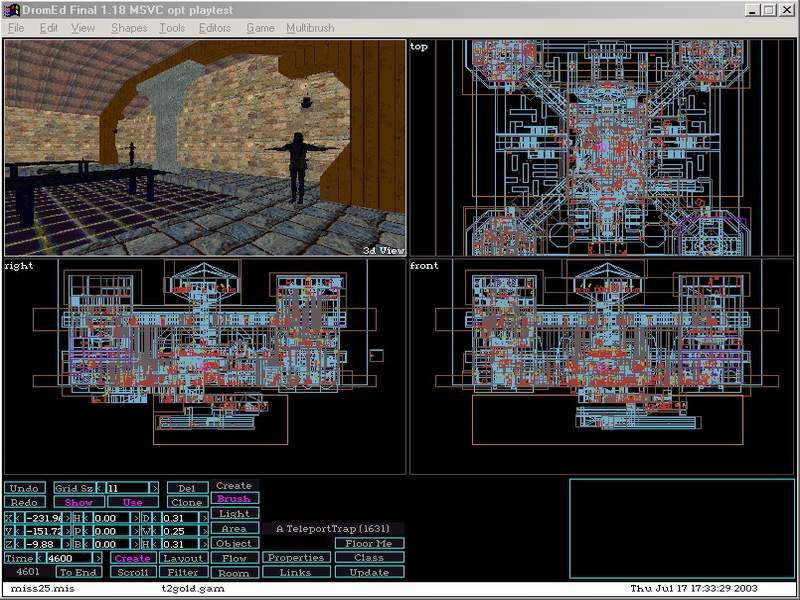Clone the current brush with Clone
The width and height of the screenshot is (800, 600).
coord(187,502)
